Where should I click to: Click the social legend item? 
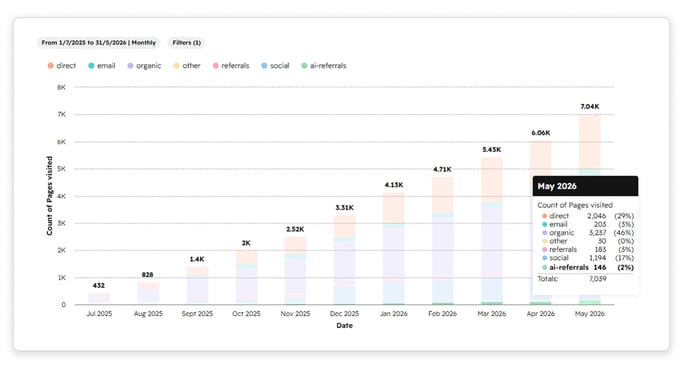pos(275,66)
